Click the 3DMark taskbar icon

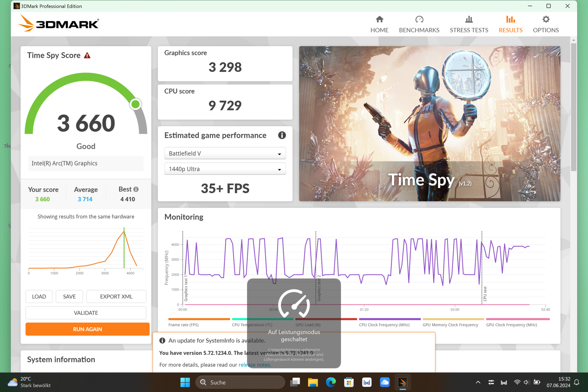403,382
